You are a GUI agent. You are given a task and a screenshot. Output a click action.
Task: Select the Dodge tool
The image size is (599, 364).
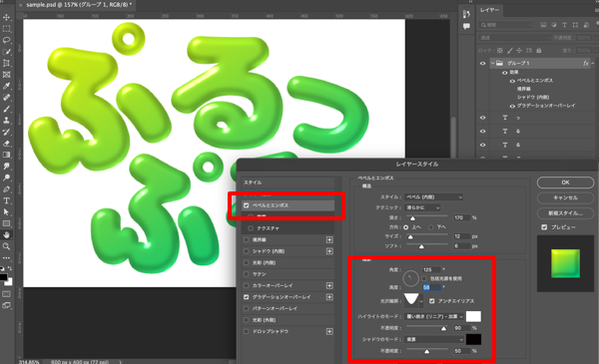[7, 178]
